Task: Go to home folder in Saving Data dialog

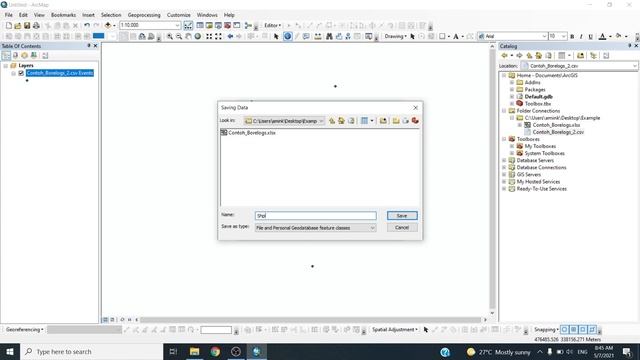Action: (x=341, y=121)
